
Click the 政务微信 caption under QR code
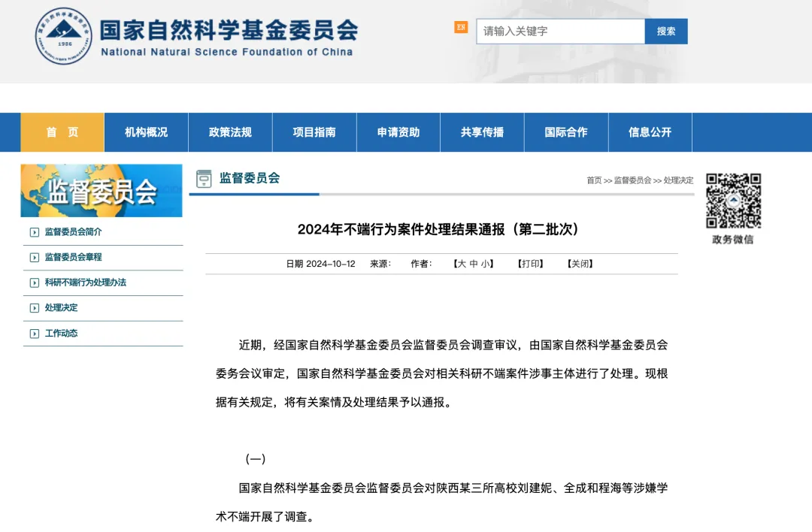pyautogui.click(x=733, y=240)
